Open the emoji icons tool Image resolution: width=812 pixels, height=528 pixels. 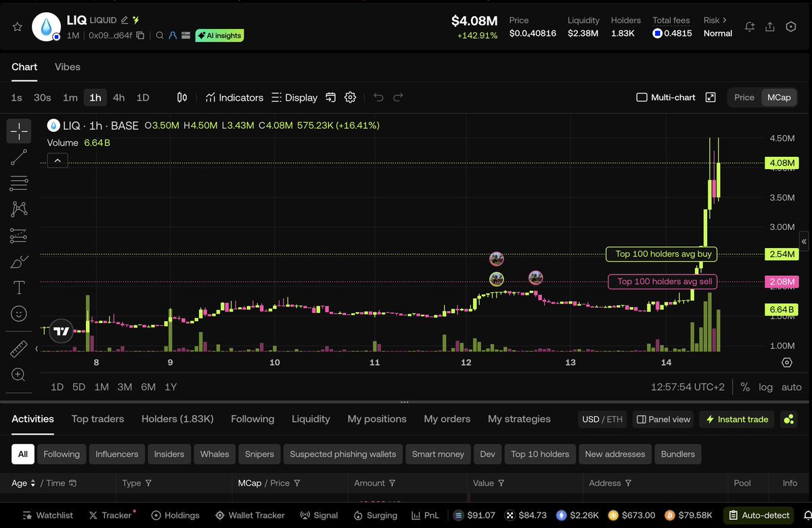[19, 314]
